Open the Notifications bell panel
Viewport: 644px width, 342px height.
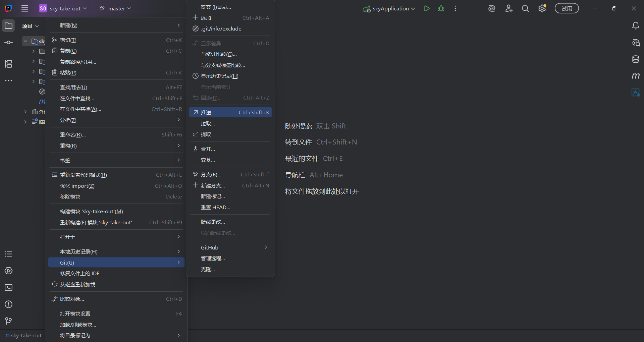pos(635,26)
